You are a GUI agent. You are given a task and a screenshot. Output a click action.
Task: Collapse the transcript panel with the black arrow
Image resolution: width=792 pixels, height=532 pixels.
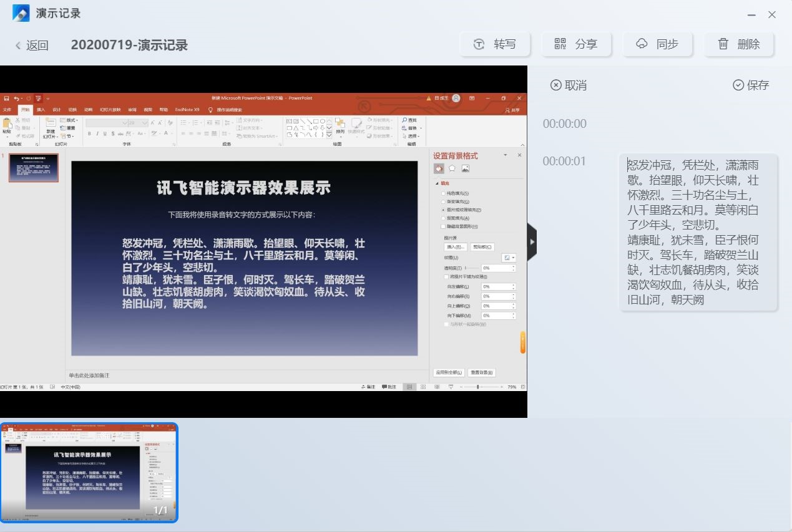(x=532, y=242)
